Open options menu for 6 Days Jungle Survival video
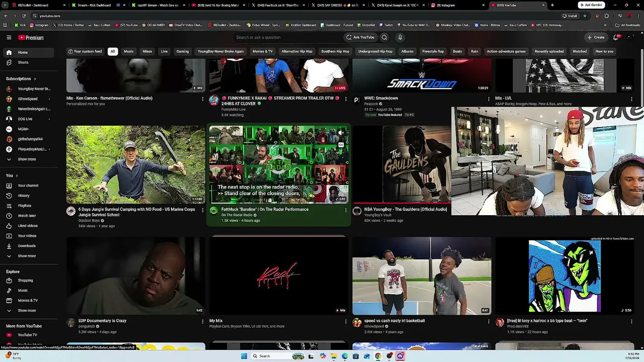The height and width of the screenshot is (362, 644). pyautogui.click(x=203, y=210)
